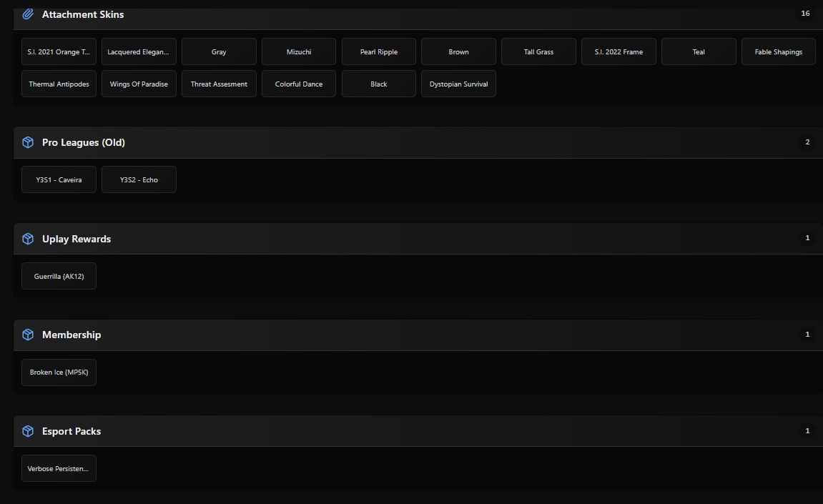Click the cube icon next to Esport Packs
The height and width of the screenshot is (504, 823).
coord(28,431)
